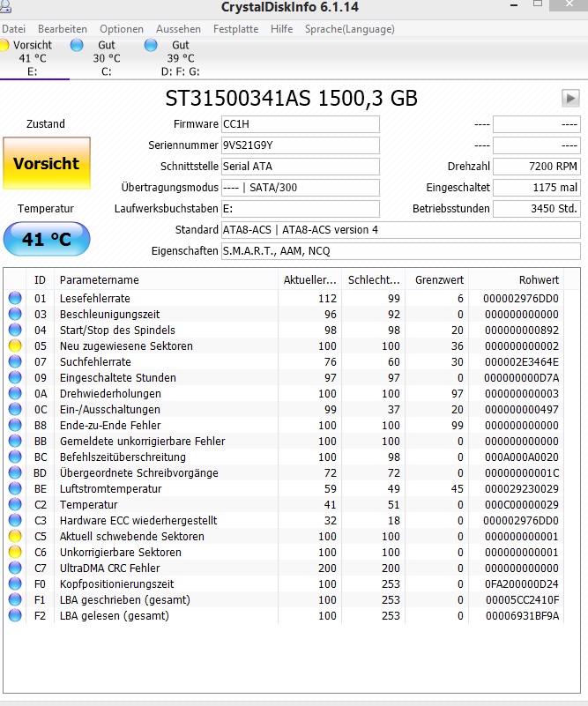Image resolution: width=588 pixels, height=706 pixels.
Task: Open the Bearbeiten menu
Action: [x=63, y=29]
